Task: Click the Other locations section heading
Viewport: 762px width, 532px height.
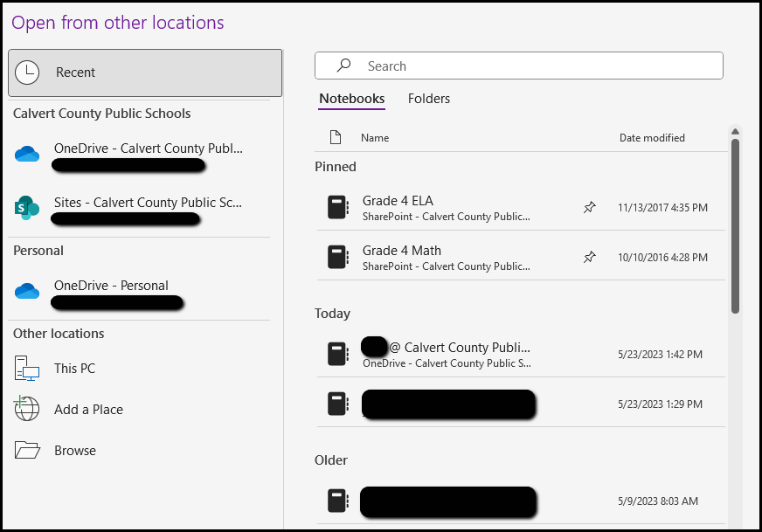Action: click(59, 334)
